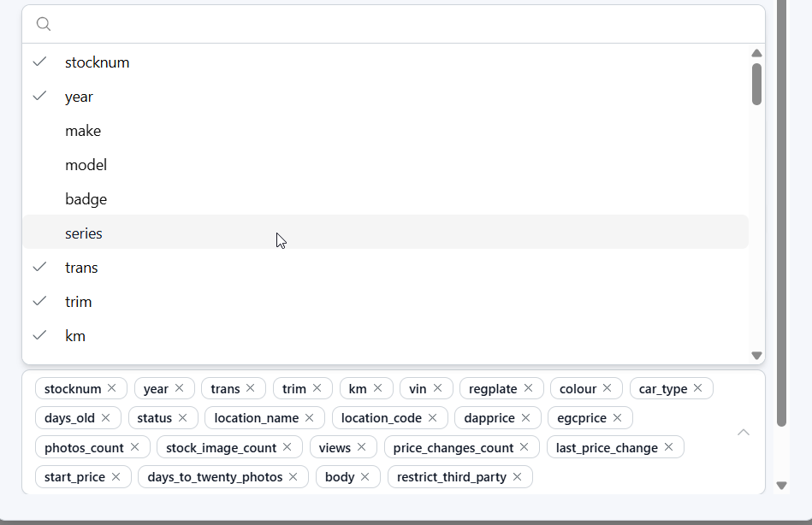Delete the vin chip using its X
Viewport: 812px width, 525px height.
pyautogui.click(x=438, y=388)
